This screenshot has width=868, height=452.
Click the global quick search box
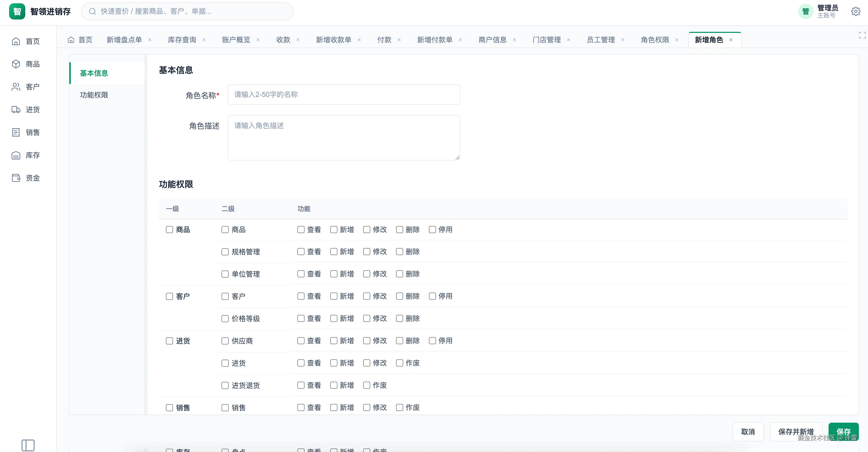(187, 11)
